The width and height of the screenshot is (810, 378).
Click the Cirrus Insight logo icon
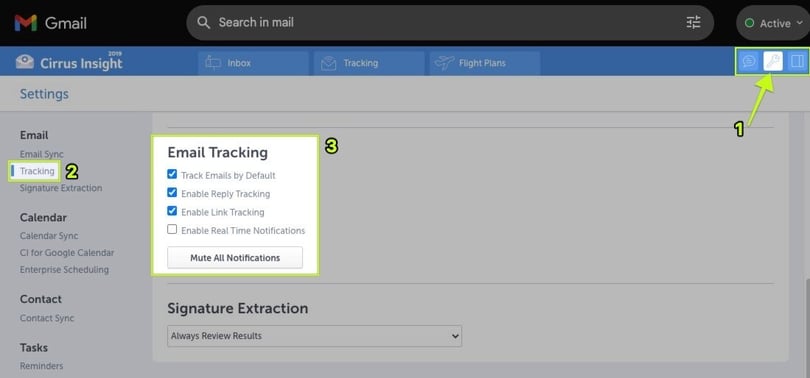[x=25, y=62]
